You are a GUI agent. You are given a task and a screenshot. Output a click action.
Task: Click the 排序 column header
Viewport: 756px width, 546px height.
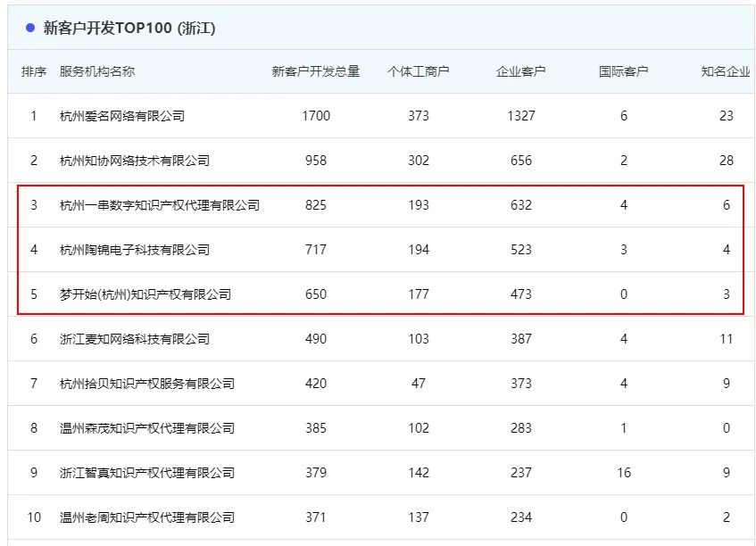click(x=34, y=71)
